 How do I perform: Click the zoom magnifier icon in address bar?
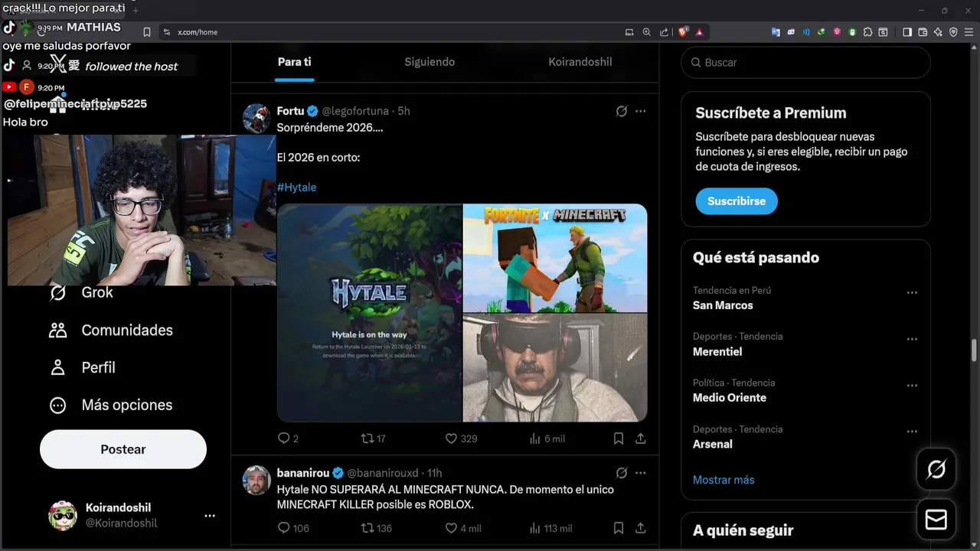[x=647, y=32]
